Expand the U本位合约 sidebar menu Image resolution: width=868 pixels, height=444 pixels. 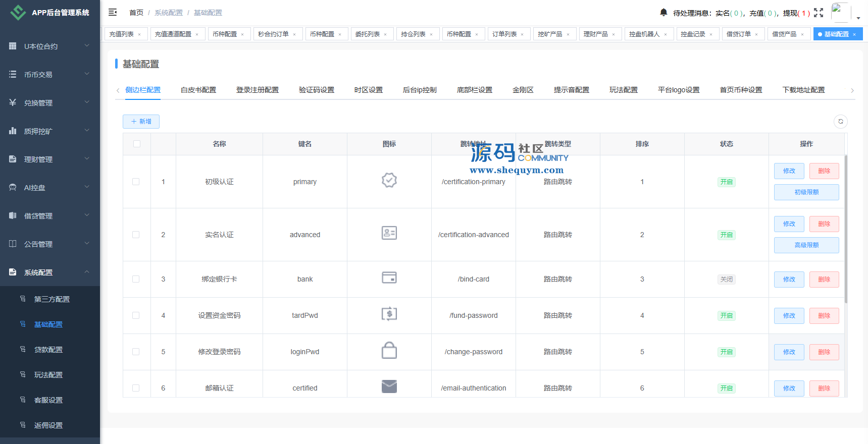(x=49, y=46)
